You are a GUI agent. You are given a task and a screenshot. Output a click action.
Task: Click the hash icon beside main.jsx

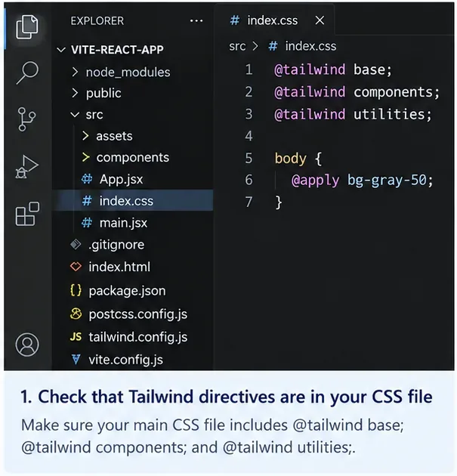87,223
